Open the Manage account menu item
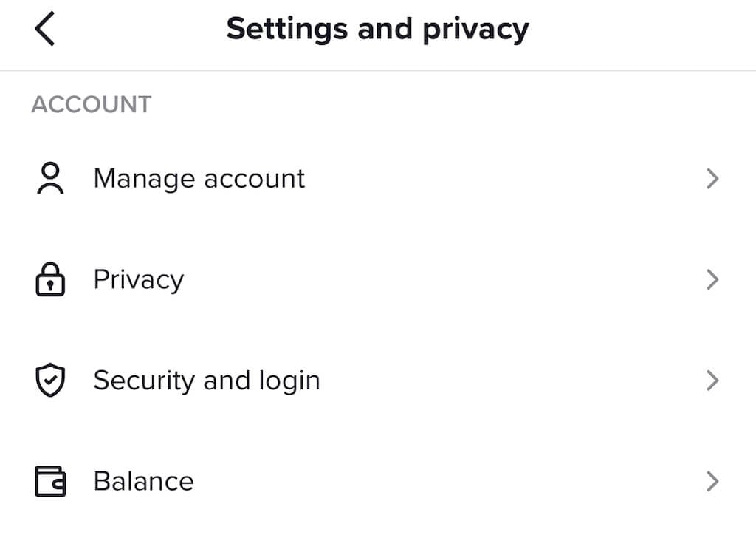Image resolution: width=756 pixels, height=535 pixels. 199,179
